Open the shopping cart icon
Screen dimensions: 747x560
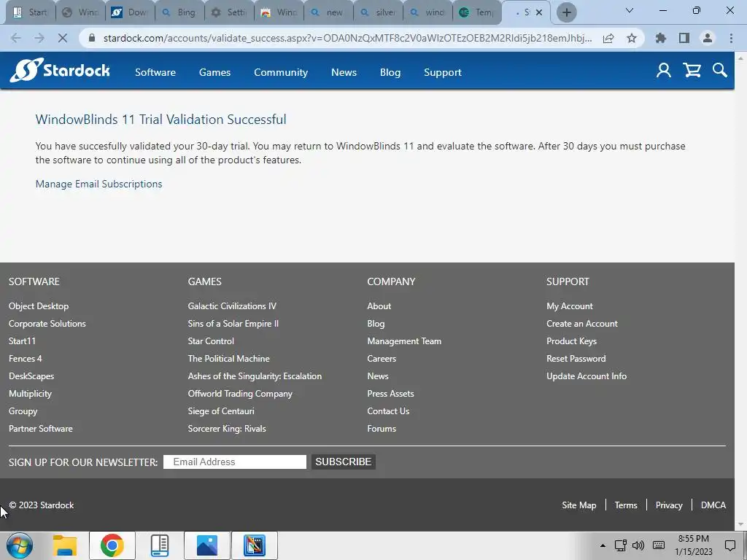point(692,71)
